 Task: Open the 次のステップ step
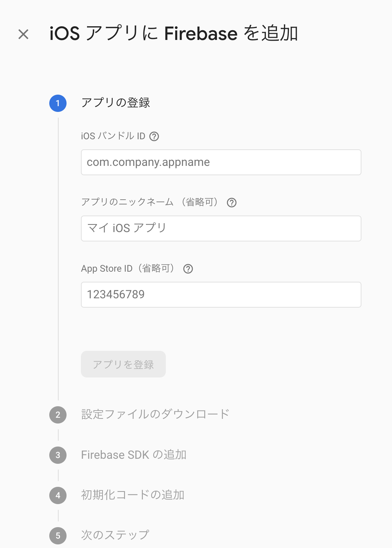click(x=115, y=535)
